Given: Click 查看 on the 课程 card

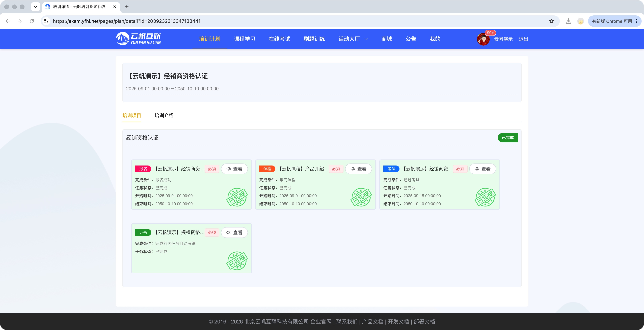Looking at the screenshot, I should coord(359,169).
